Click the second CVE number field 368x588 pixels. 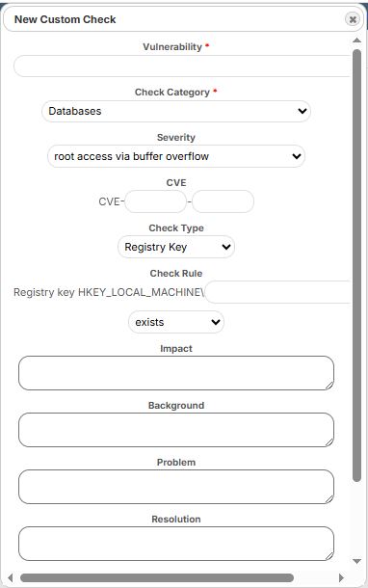pyautogui.click(x=223, y=201)
